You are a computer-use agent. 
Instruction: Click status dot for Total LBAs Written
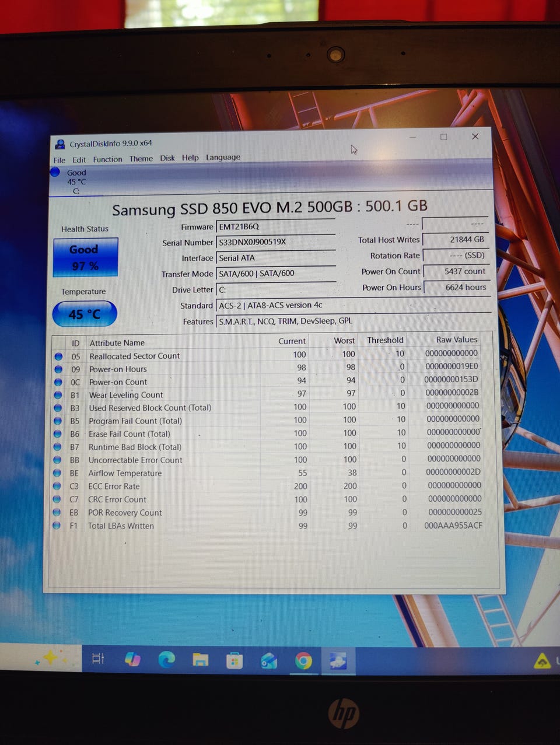point(57,525)
